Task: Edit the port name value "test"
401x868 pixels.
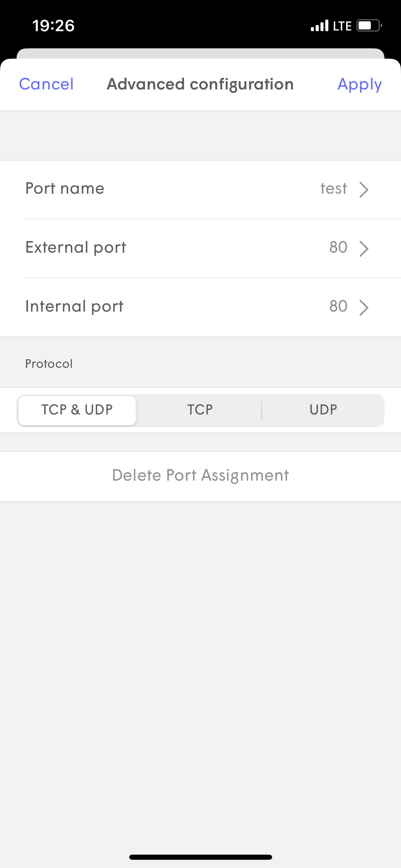Action: click(333, 189)
